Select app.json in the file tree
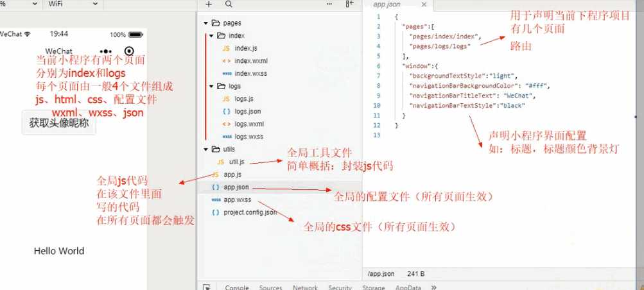 coord(236,187)
